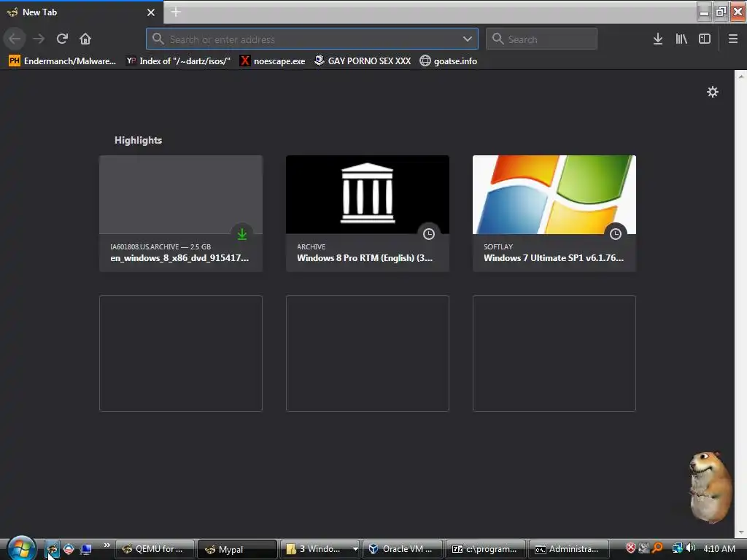Open new tab page settings gear
Image resolution: width=747 pixels, height=560 pixels.
[712, 91]
